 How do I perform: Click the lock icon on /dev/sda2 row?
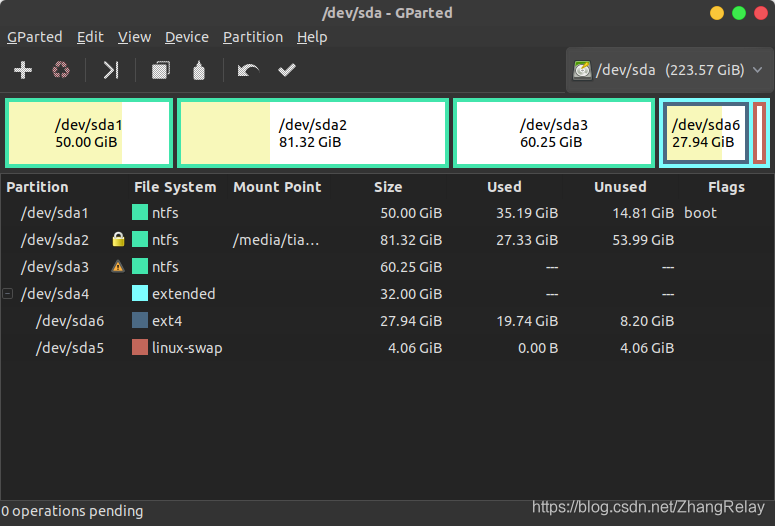point(118,240)
